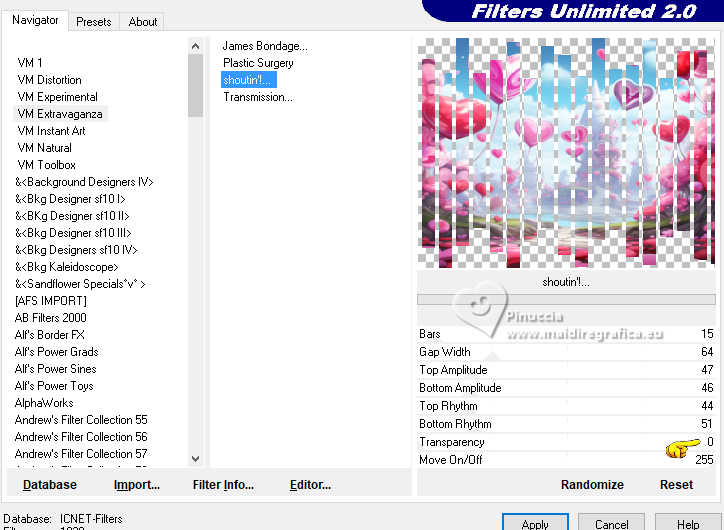Select VM Distortion category

pyautogui.click(x=49, y=79)
